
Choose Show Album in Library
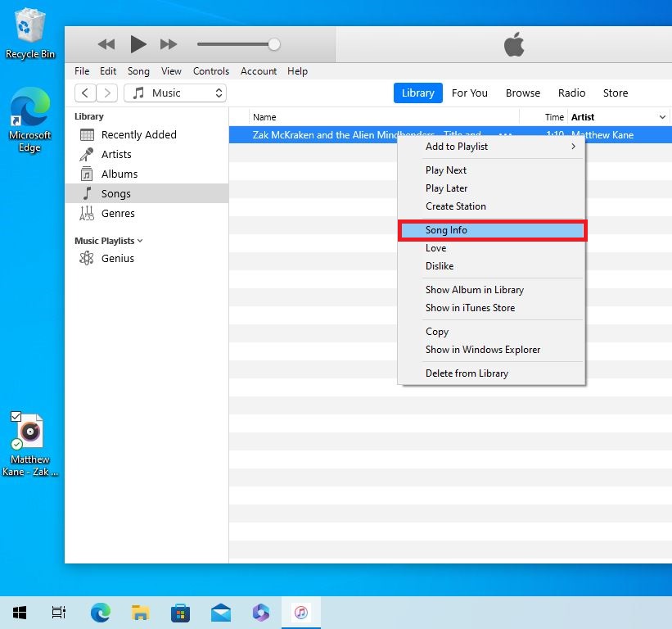pyautogui.click(x=492, y=290)
